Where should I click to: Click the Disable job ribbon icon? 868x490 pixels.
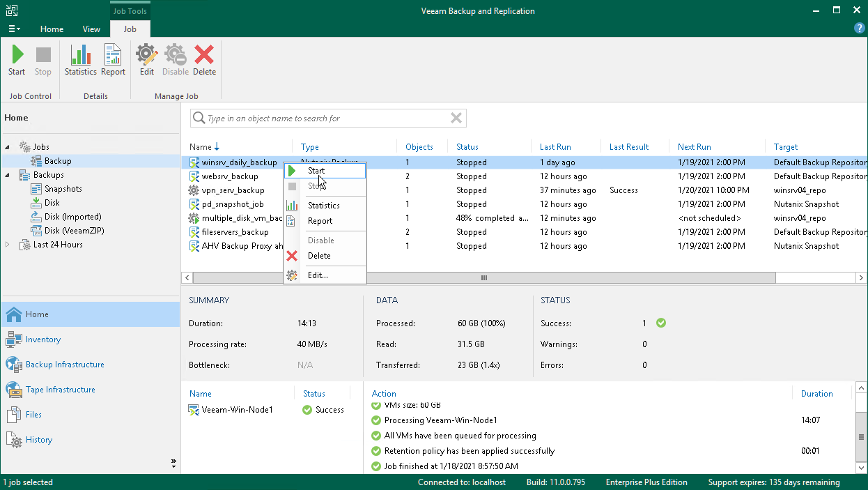[x=176, y=55]
